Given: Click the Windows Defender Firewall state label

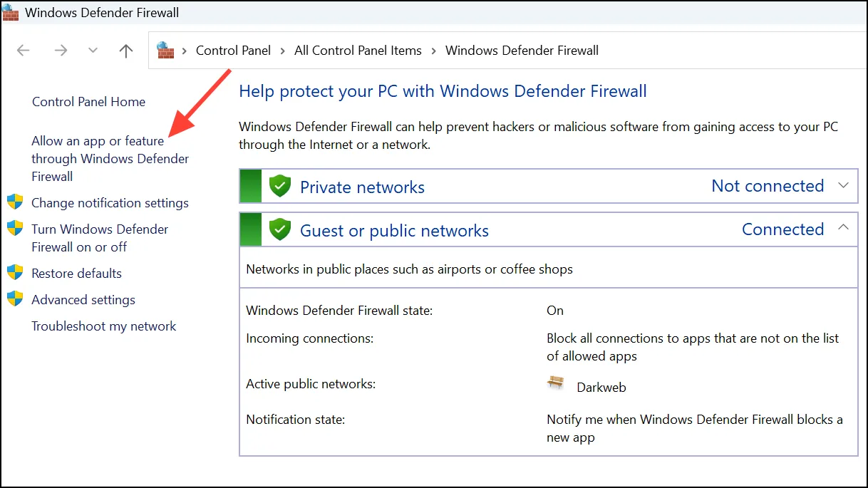Looking at the screenshot, I should click(x=339, y=311).
